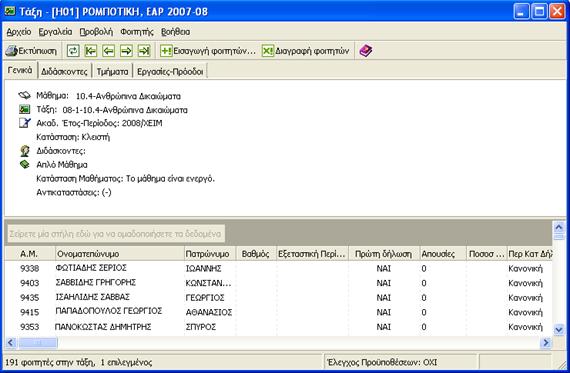570x373 pixels.
Task: Select student row ΦΩΤΙΑΔΗΣ ΣΕΡΙΟΣ
Action: (x=278, y=268)
